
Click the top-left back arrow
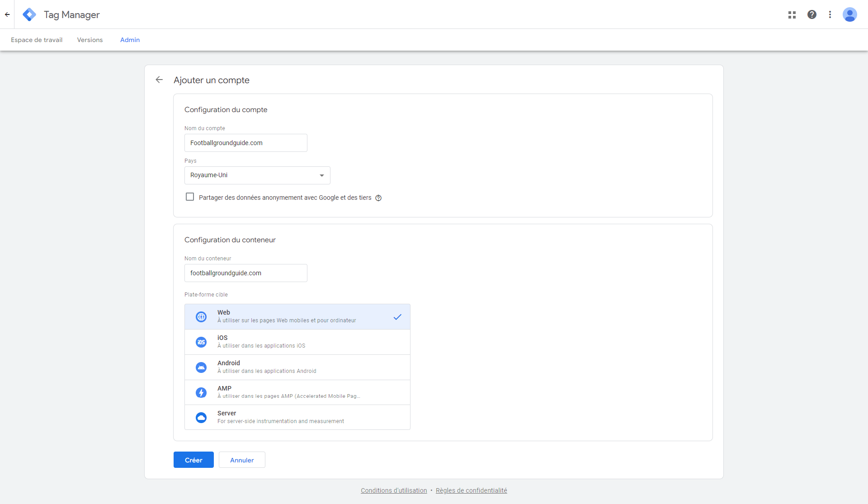click(7, 14)
